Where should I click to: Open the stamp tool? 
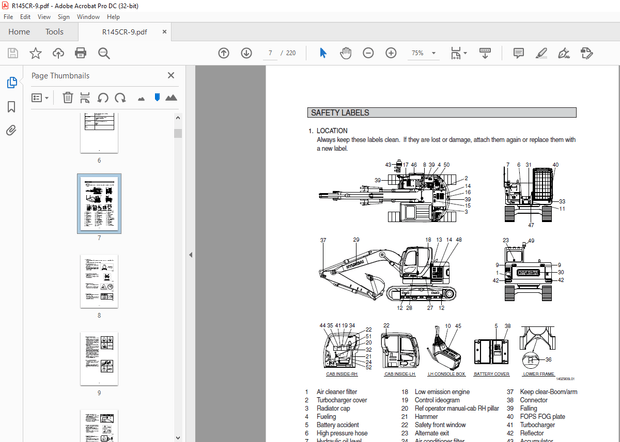click(x=587, y=53)
